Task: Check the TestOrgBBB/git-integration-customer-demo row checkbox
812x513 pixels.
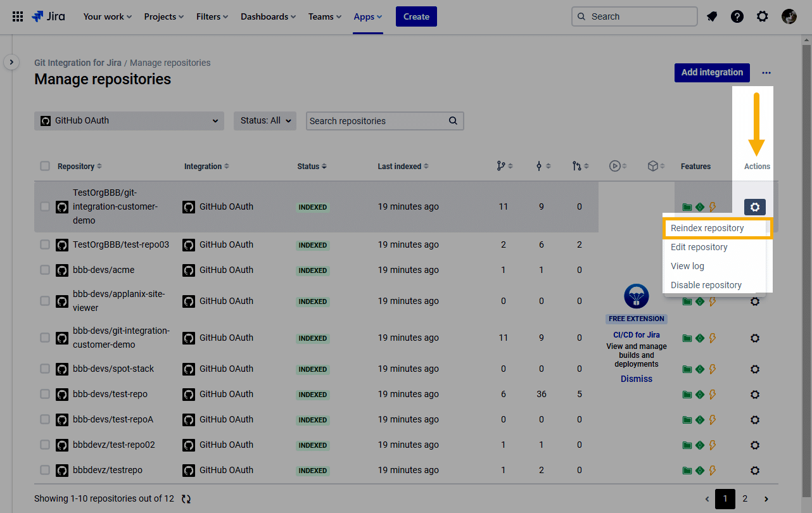Action: coord(45,206)
